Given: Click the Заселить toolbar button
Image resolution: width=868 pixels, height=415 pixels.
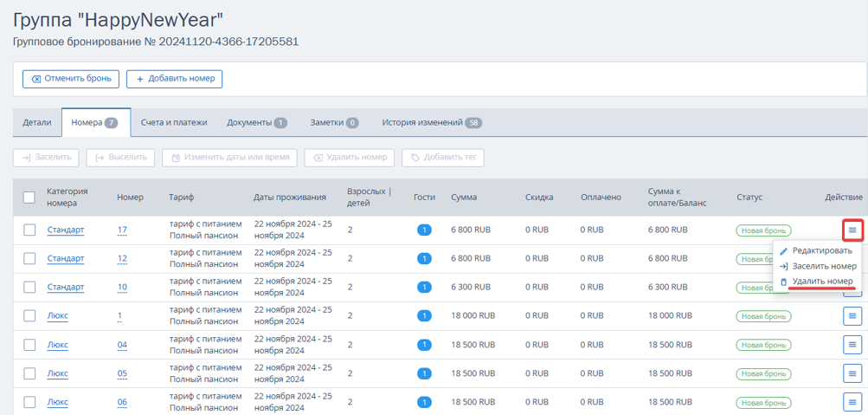Looking at the screenshot, I should point(46,158).
